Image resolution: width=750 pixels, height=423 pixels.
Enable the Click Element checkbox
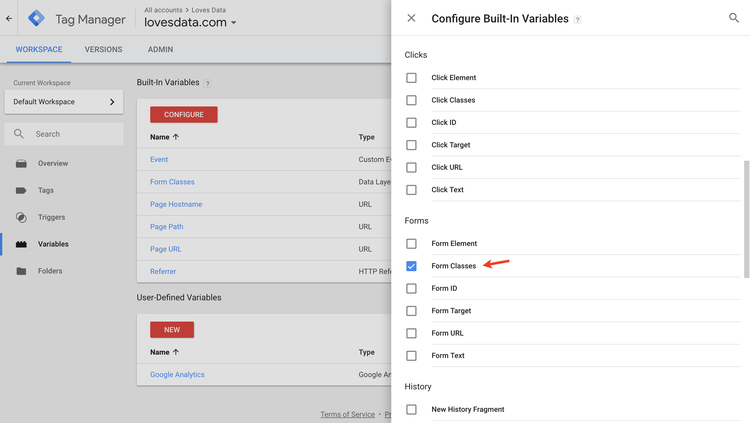point(411,78)
